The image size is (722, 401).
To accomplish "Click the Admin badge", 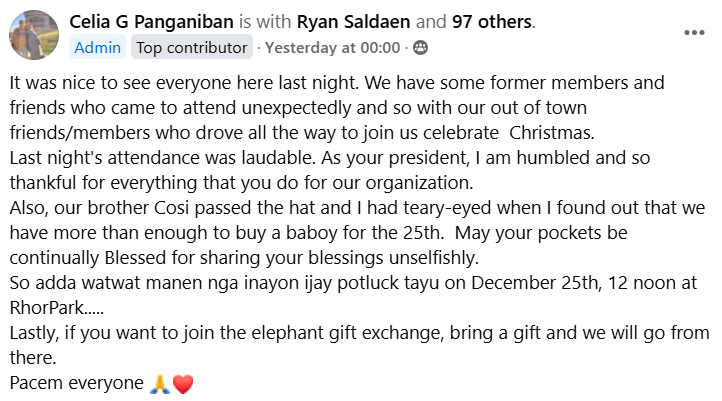I will [x=98, y=47].
